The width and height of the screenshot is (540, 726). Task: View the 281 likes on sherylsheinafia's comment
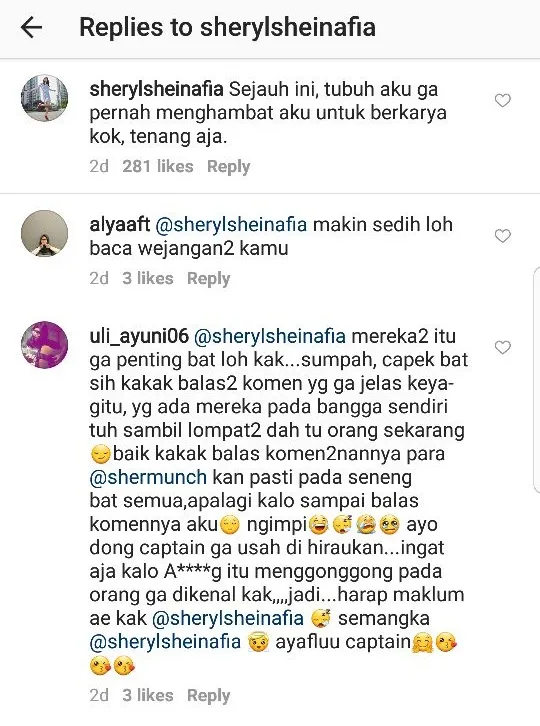pyautogui.click(x=158, y=166)
